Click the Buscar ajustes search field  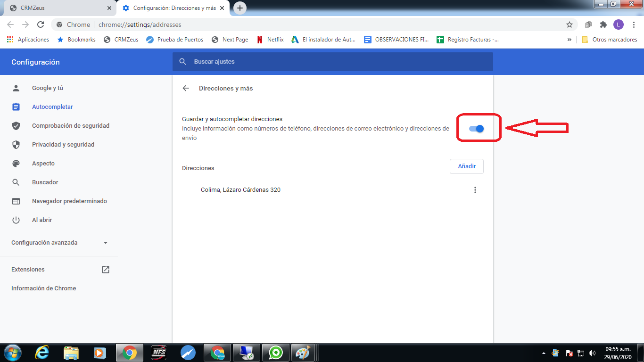[332, 62]
